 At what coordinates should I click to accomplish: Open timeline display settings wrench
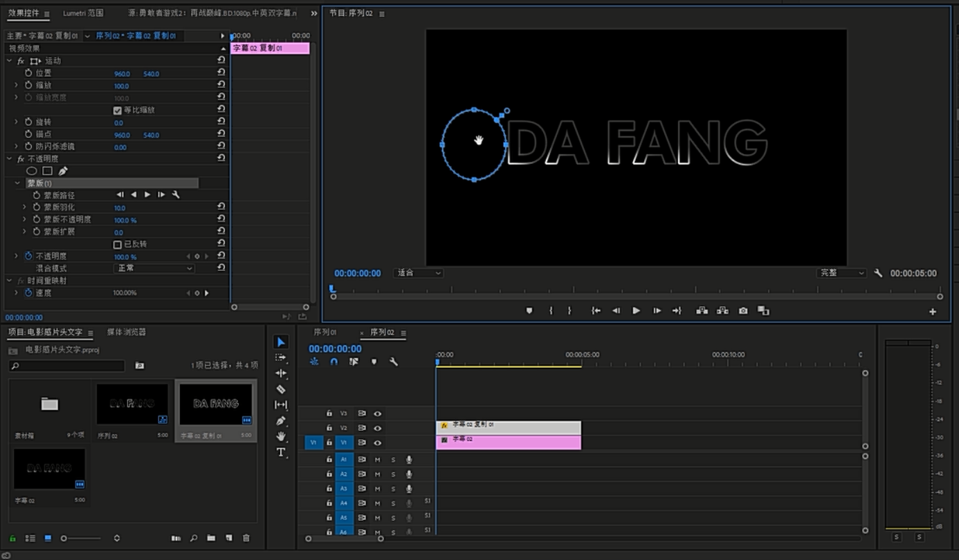(394, 362)
